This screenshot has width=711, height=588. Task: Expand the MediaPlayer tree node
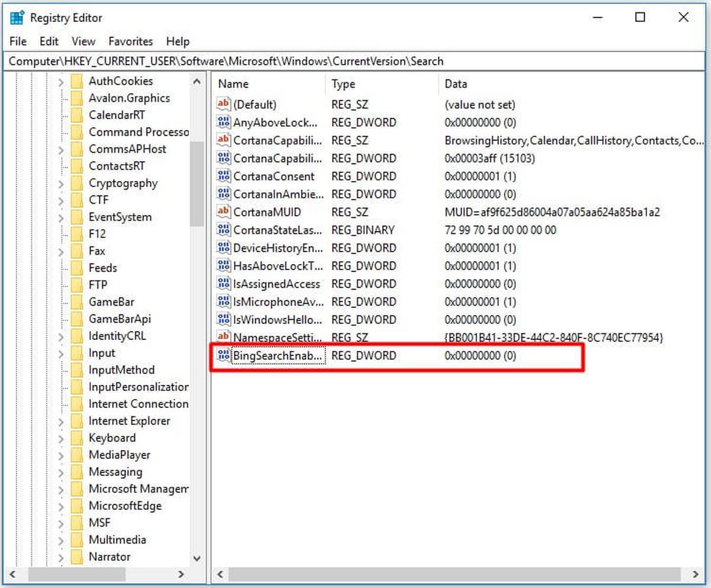[61, 455]
